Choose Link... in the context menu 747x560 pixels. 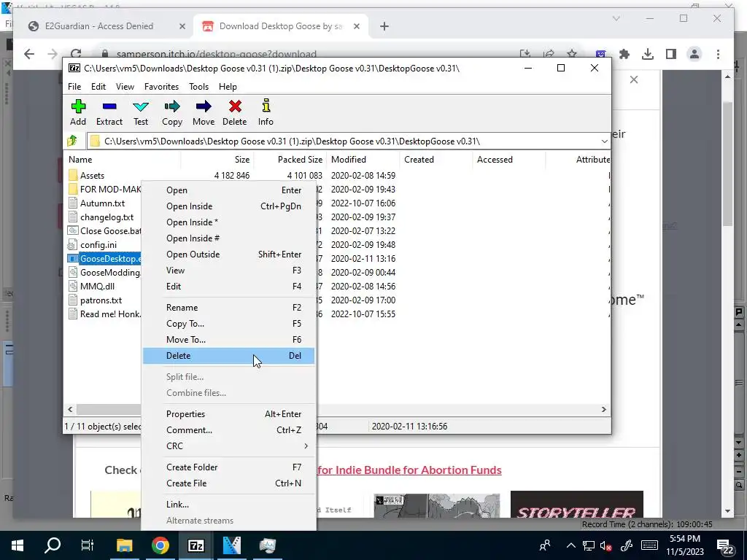[228, 505]
